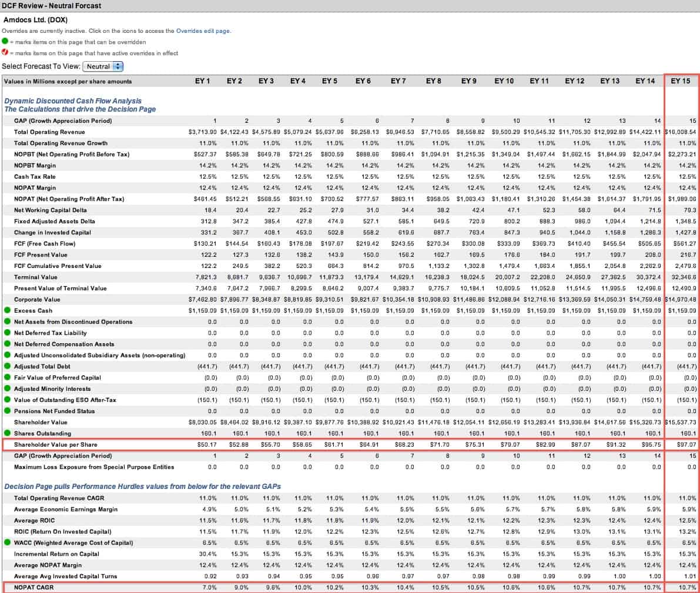Click override icon beside Shares Outstanding
The height and width of the screenshot is (593, 700).
(x=6, y=433)
